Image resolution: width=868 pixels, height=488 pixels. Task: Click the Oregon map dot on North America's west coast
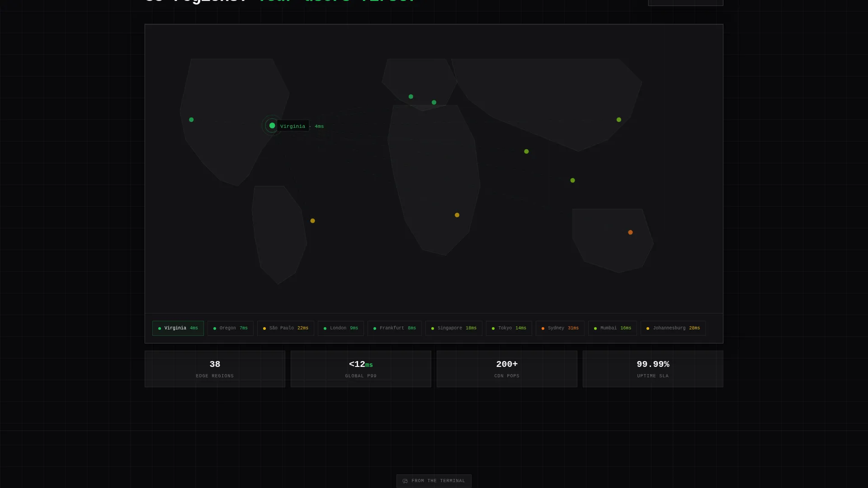point(191,120)
